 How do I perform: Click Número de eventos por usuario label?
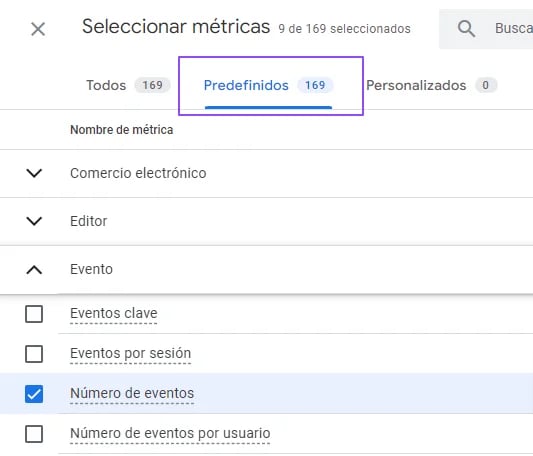(x=170, y=434)
